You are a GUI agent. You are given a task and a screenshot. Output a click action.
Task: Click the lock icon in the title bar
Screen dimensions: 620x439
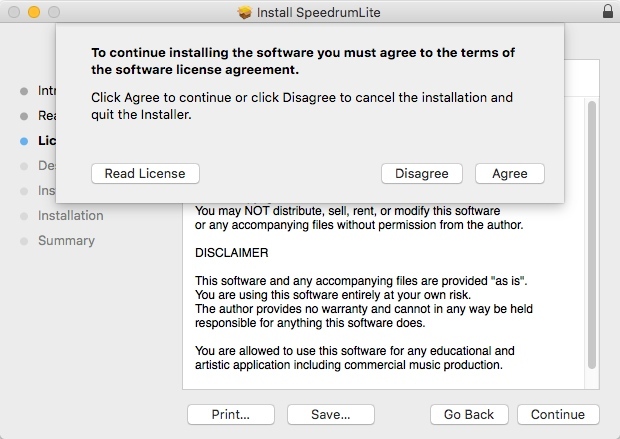(x=607, y=13)
